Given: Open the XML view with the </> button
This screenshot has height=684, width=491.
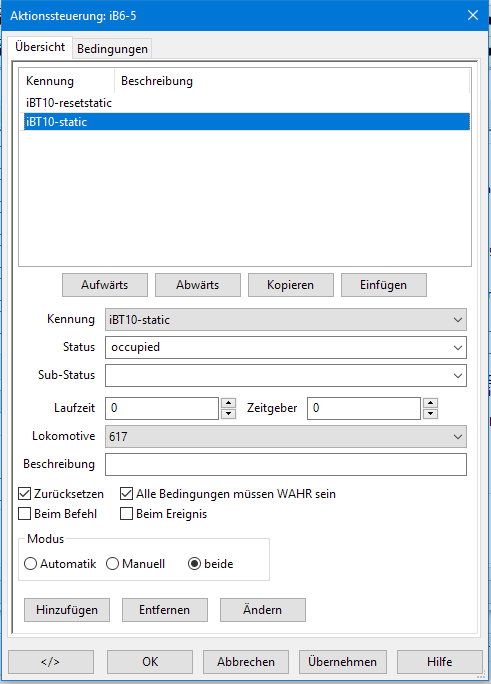Looking at the screenshot, I should click(x=51, y=662).
